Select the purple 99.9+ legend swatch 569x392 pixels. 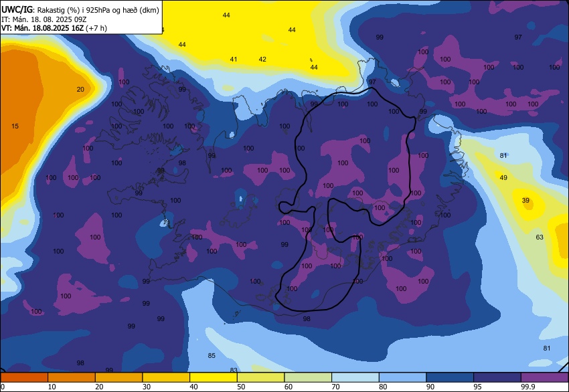(545, 377)
